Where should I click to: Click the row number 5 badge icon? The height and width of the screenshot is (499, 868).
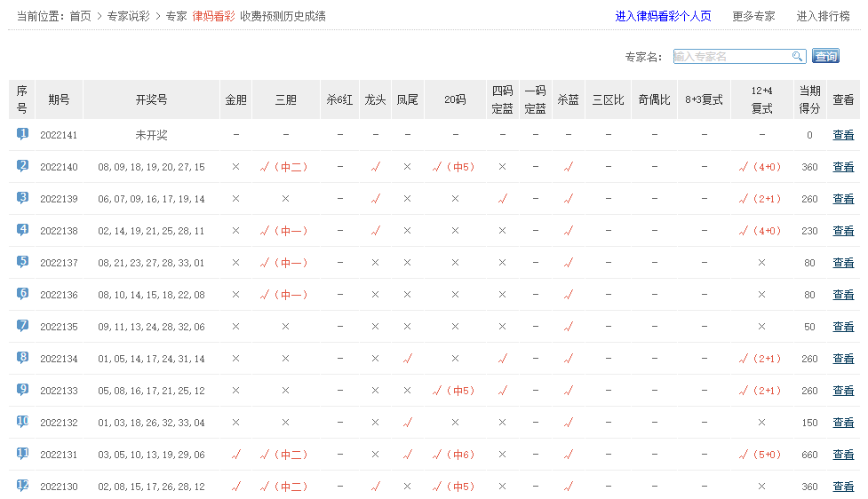pyautogui.click(x=22, y=262)
